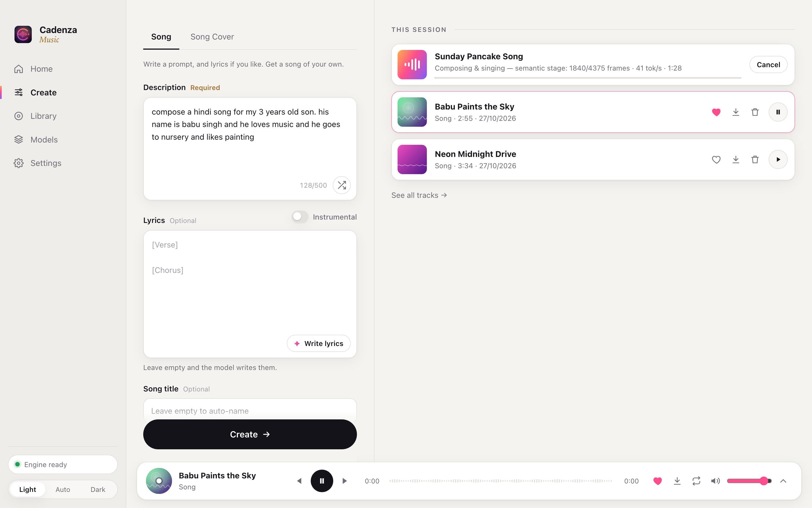
Task: Adjust the pink volume slider
Action: pyautogui.click(x=749, y=481)
